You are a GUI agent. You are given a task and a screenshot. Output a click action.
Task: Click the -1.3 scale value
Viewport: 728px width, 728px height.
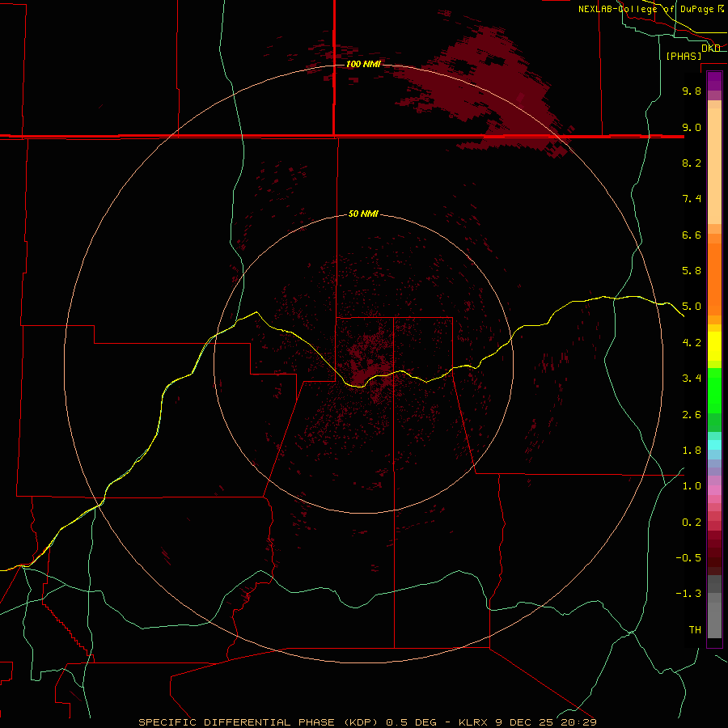click(x=688, y=594)
